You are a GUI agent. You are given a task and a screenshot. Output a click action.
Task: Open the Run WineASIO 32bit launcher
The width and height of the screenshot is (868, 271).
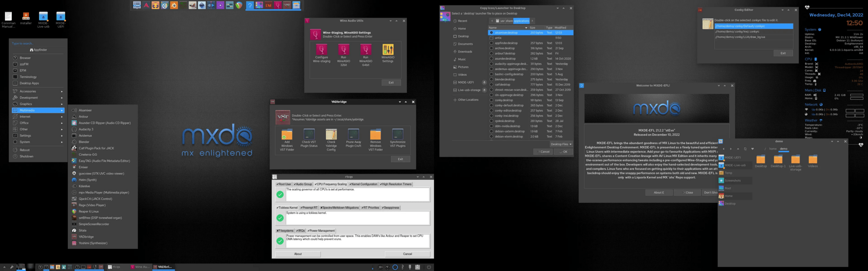pyautogui.click(x=343, y=50)
